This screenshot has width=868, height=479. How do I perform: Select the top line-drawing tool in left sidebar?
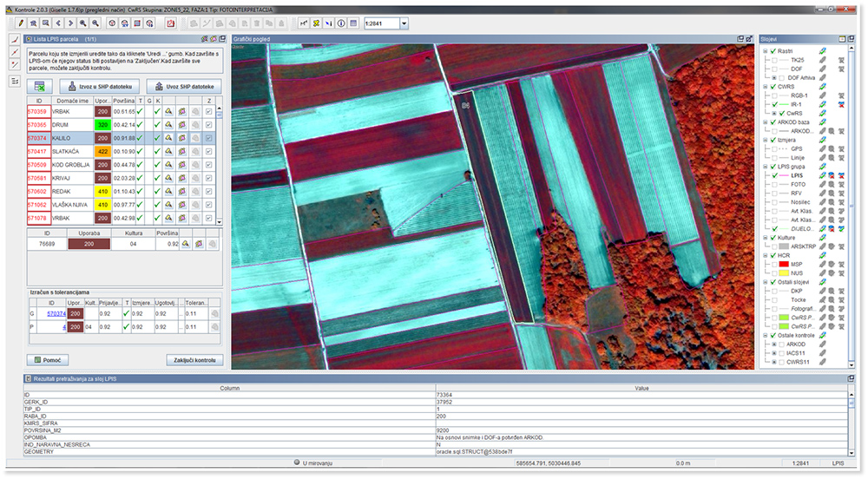click(x=15, y=40)
